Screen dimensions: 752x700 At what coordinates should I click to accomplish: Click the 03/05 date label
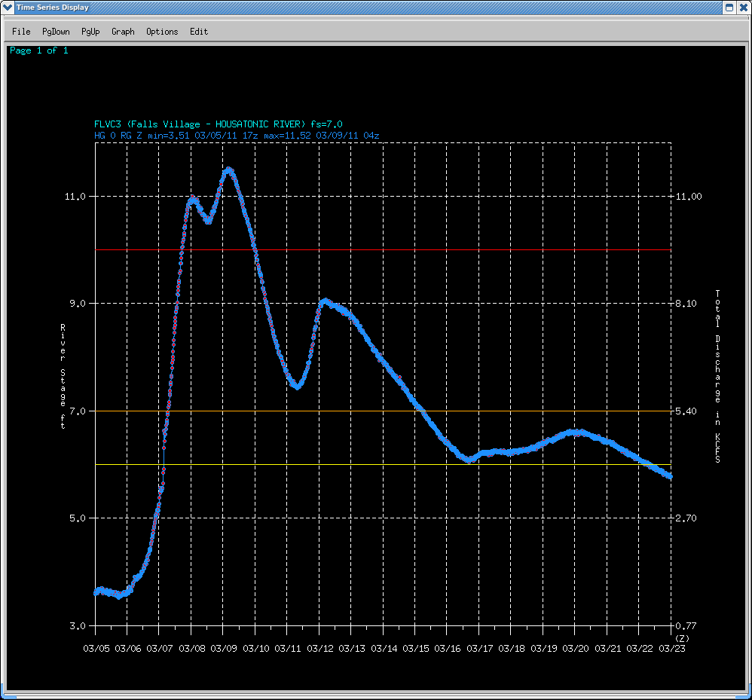(96, 649)
